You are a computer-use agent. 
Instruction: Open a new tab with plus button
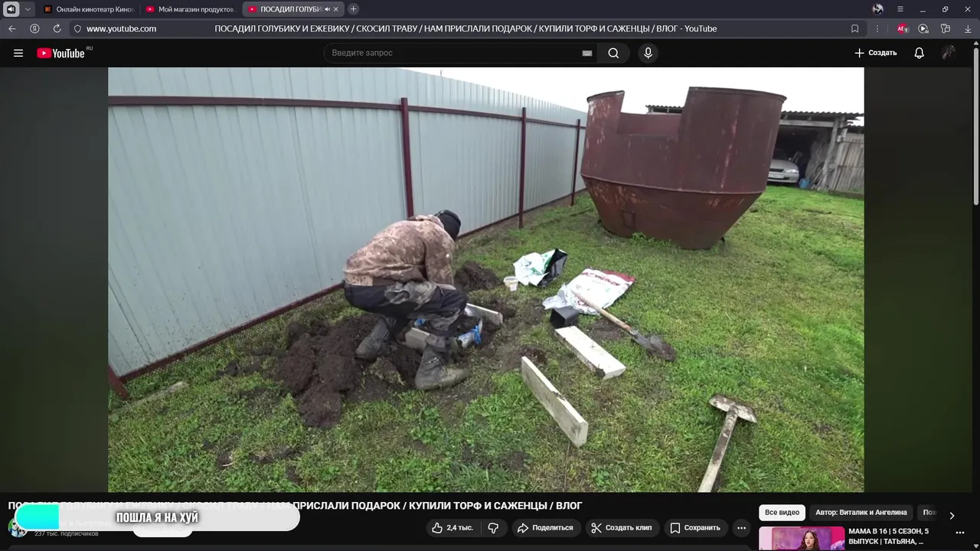[353, 9]
